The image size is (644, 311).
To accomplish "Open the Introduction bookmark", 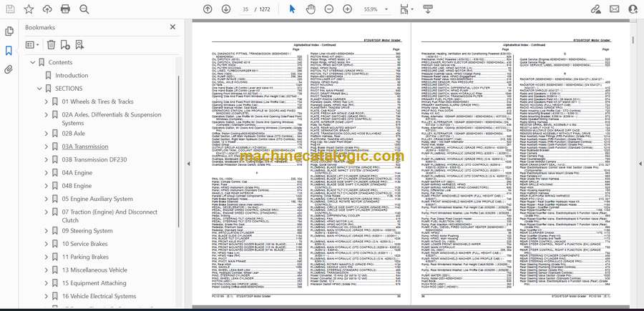I will [72, 76].
